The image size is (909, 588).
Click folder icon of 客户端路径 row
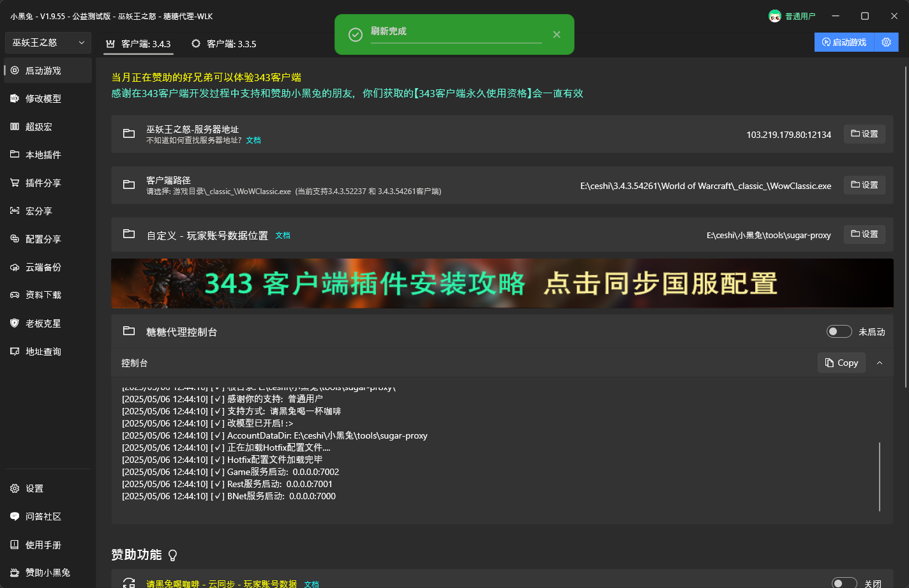pyautogui.click(x=129, y=185)
